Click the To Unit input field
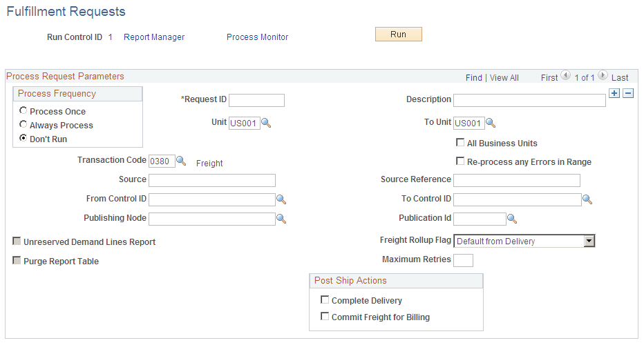This screenshot has height=345, width=644. coord(469,123)
